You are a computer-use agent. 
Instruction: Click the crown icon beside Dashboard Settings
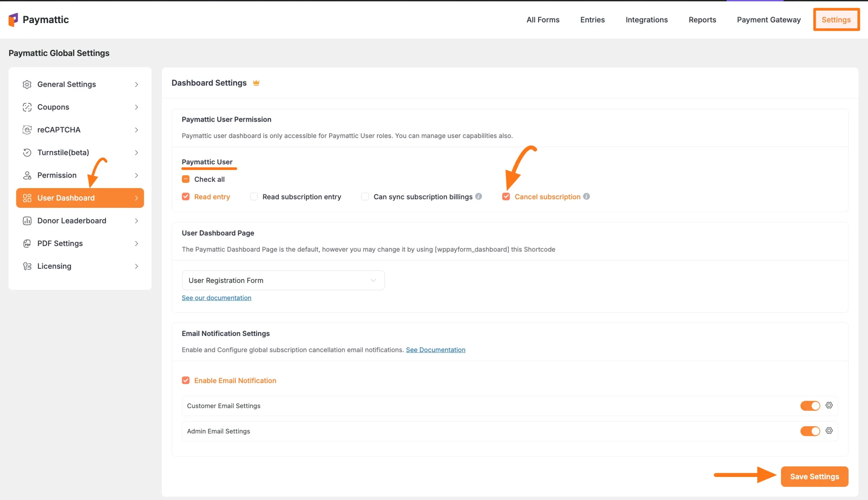[x=256, y=82]
